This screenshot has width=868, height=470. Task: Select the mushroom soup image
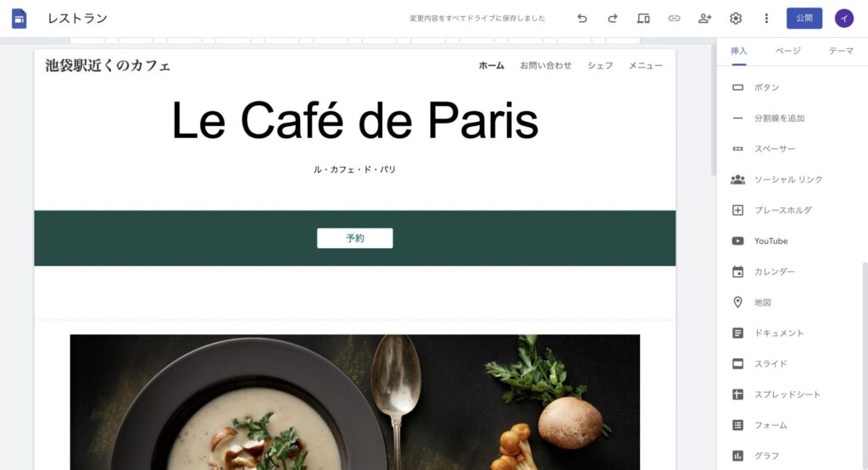tap(355, 402)
